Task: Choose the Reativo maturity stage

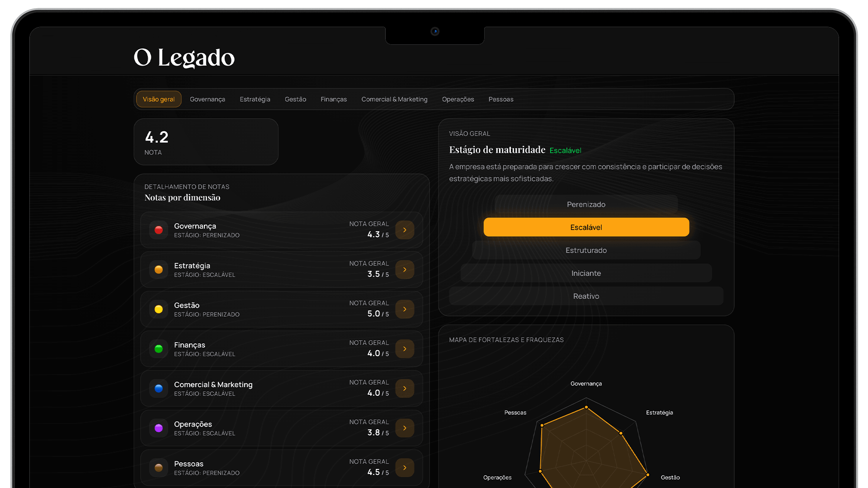Action: (x=586, y=296)
